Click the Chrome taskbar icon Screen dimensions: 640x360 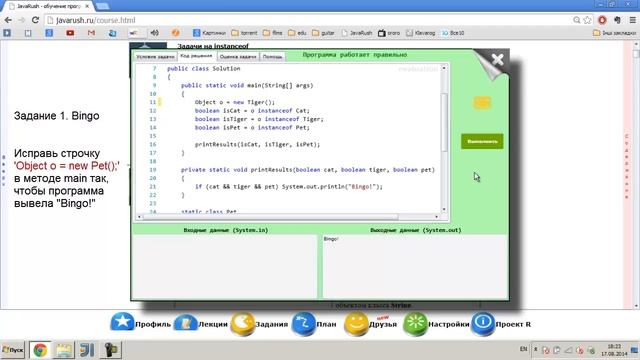[40, 350]
